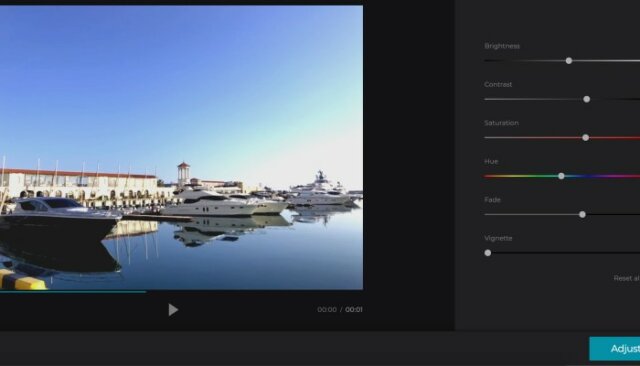Play the video preview

pyautogui.click(x=173, y=310)
